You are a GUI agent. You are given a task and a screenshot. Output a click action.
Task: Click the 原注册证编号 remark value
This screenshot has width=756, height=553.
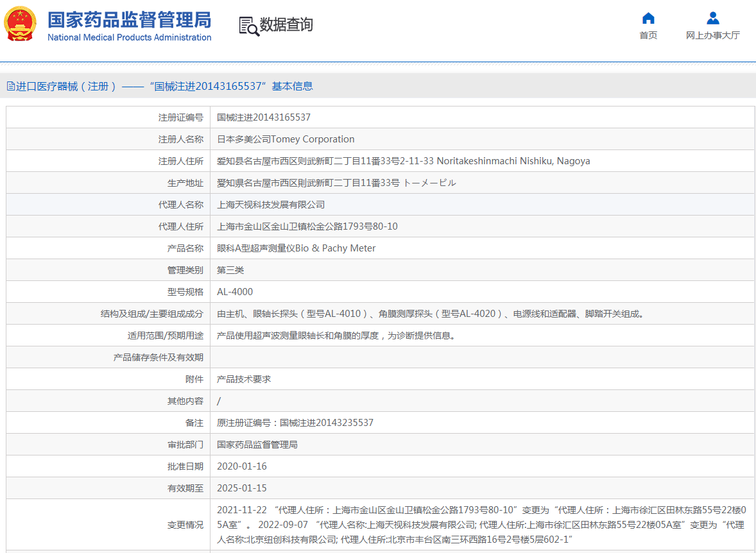(x=295, y=423)
